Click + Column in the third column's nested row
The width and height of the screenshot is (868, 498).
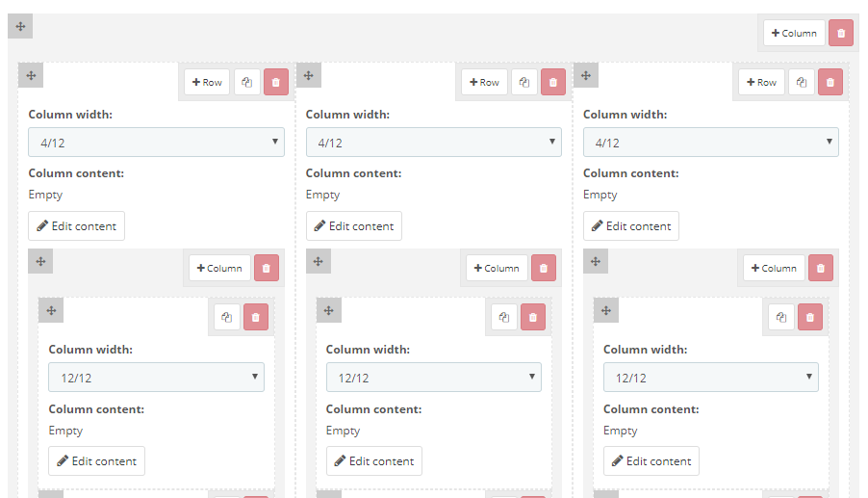pyautogui.click(x=774, y=268)
